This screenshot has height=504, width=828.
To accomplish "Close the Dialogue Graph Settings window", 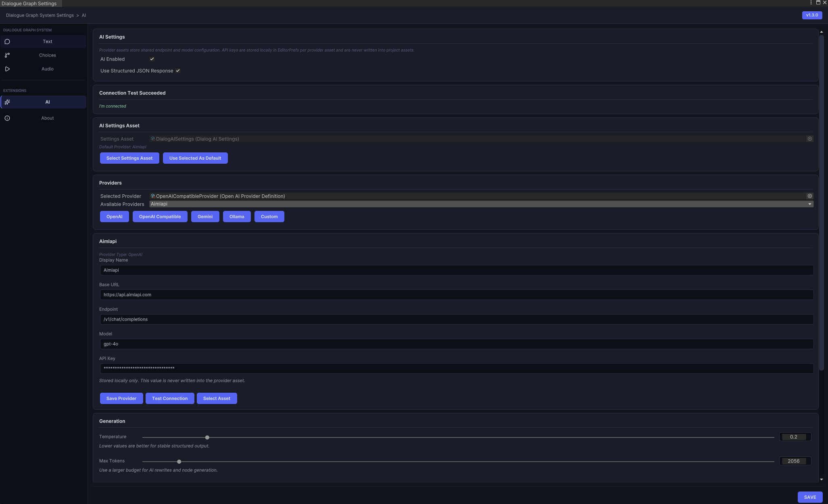I will 825,2.
